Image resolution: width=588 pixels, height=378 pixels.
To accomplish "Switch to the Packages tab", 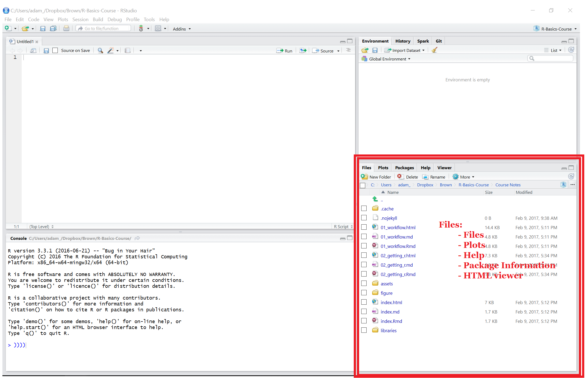I will click(404, 168).
